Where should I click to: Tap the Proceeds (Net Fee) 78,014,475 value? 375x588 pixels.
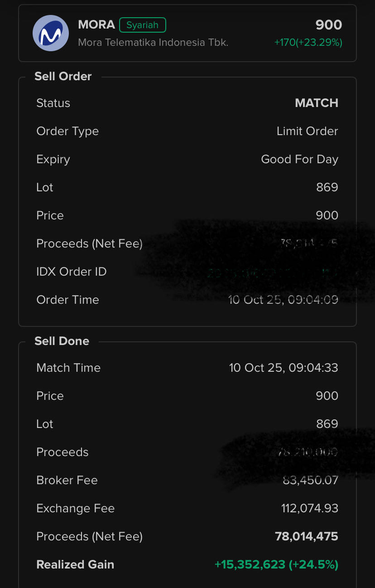(x=306, y=536)
